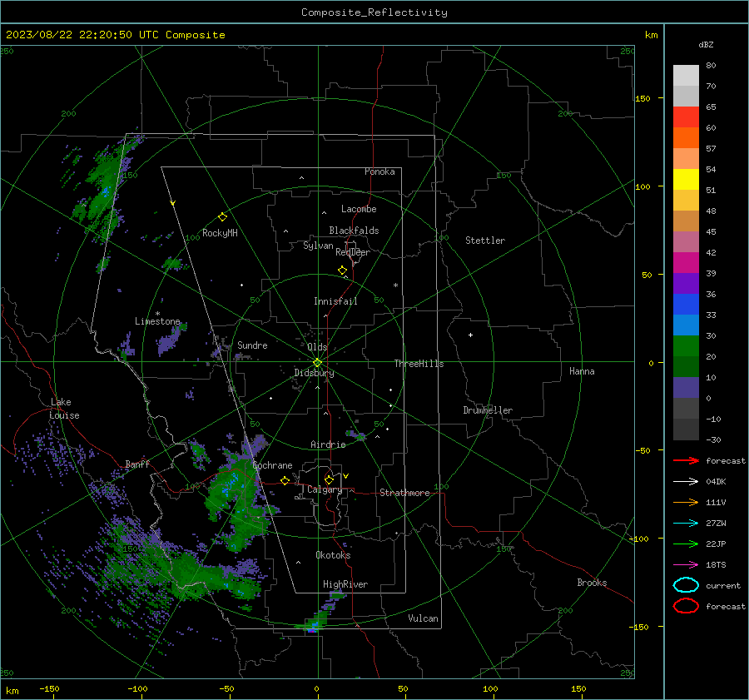Click the yellow diamond marker below RedDeer

[342, 270]
